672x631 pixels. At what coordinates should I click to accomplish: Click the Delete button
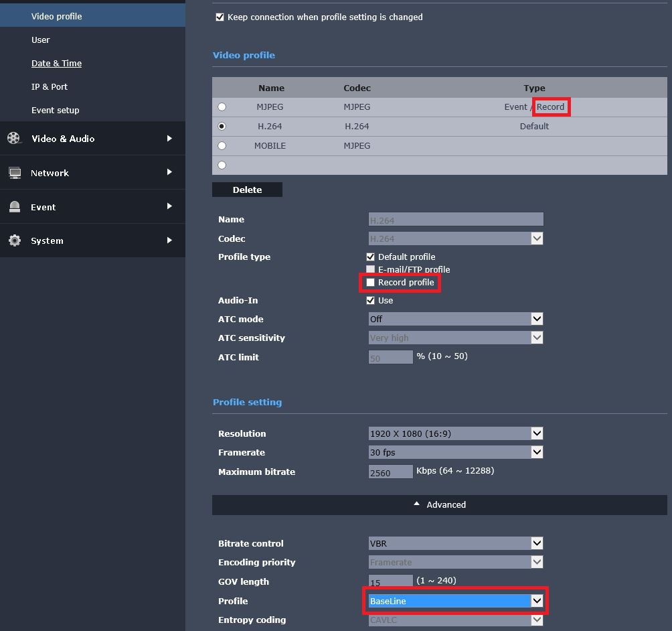(x=247, y=190)
